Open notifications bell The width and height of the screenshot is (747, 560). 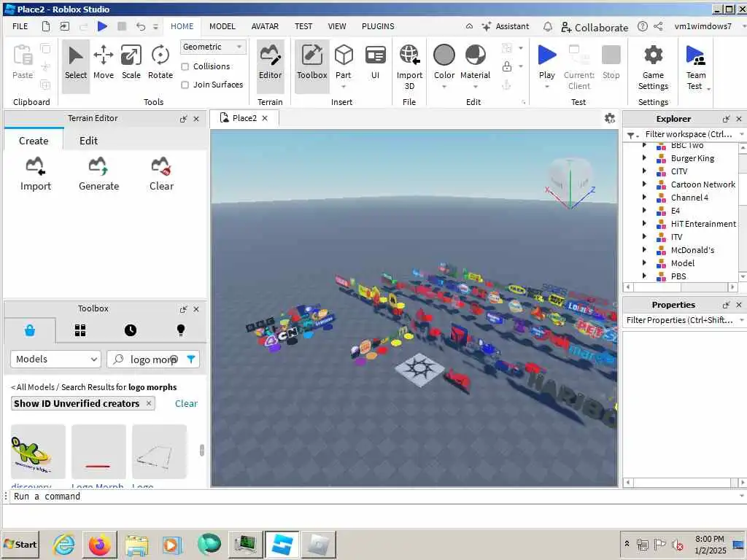pyautogui.click(x=548, y=26)
